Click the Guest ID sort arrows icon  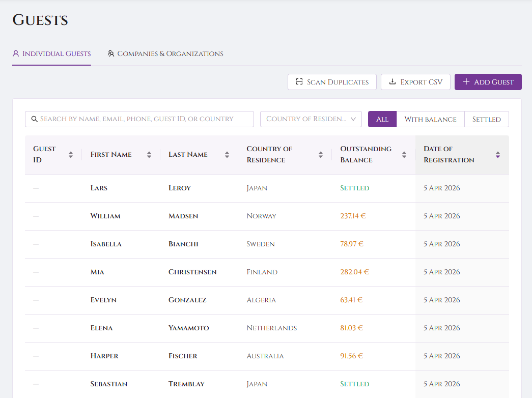tap(71, 155)
